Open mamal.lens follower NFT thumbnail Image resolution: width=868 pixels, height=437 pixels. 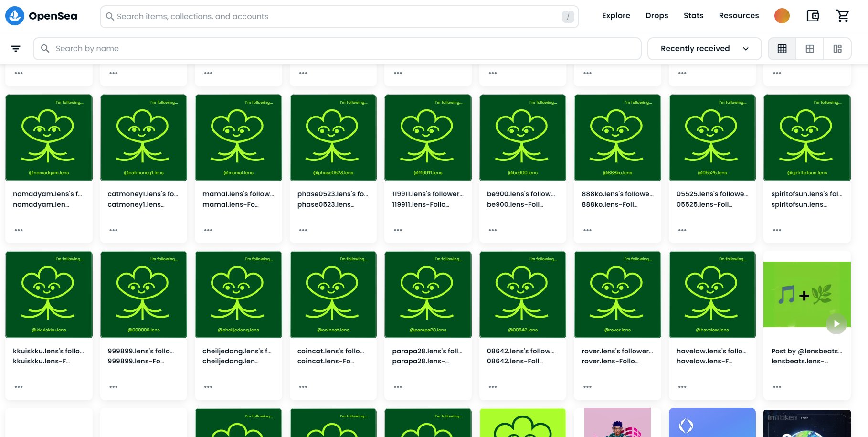[238, 138]
